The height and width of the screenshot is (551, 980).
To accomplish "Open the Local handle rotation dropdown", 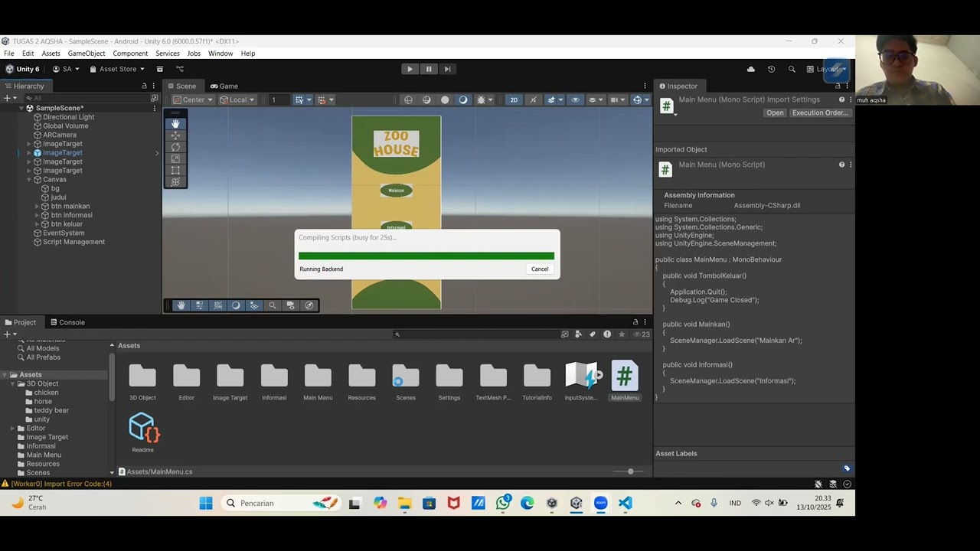I will (237, 99).
